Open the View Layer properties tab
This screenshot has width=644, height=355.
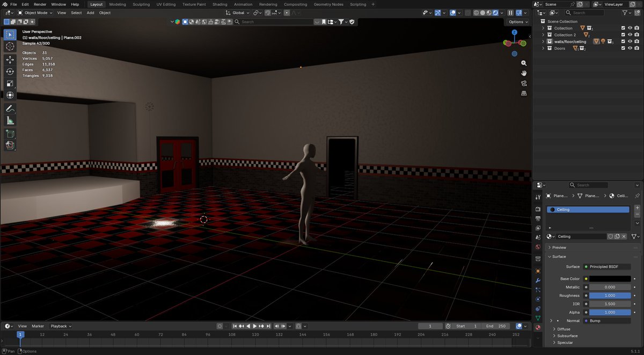(538, 228)
